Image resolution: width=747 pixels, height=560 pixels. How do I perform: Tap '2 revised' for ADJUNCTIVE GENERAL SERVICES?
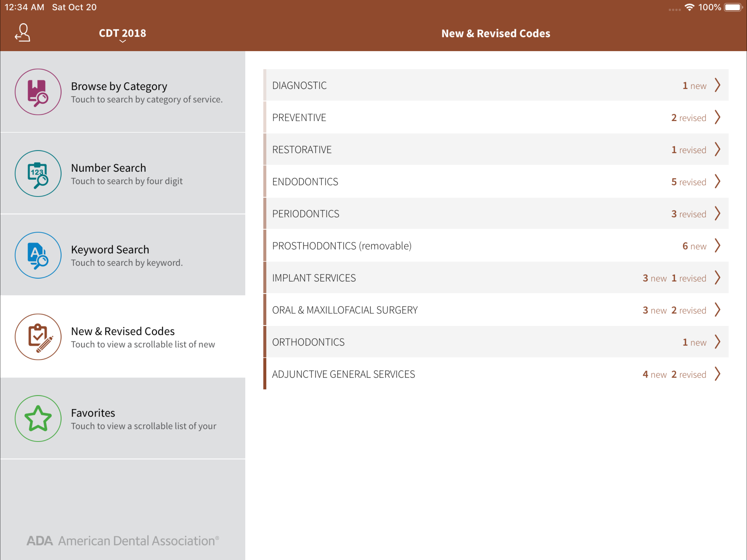point(688,375)
